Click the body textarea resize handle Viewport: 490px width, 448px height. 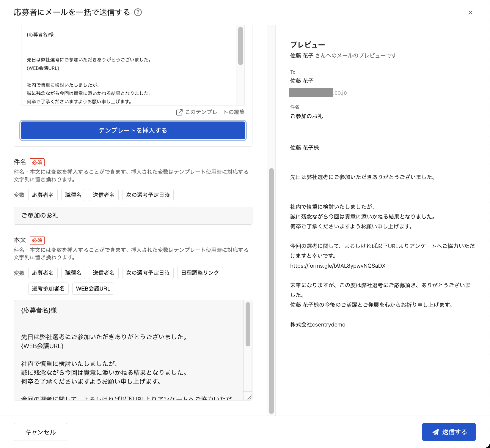coord(249,397)
